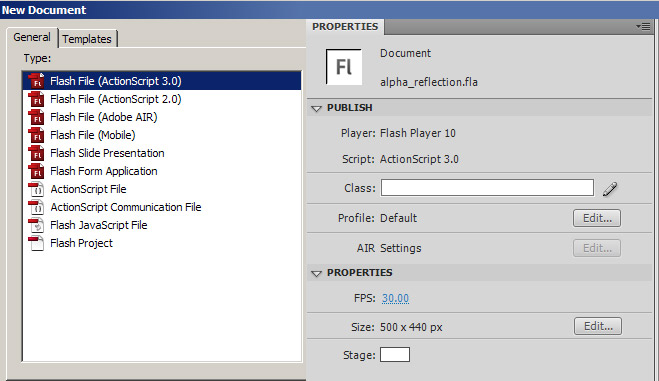Switch to the Templates tab
The image size is (659, 381).
tap(87, 39)
